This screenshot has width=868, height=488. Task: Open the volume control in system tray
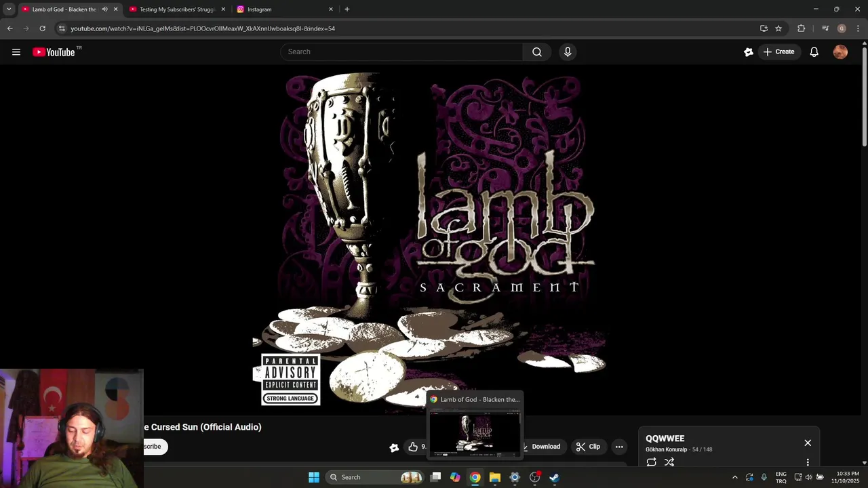pyautogui.click(x=808, y=477)
